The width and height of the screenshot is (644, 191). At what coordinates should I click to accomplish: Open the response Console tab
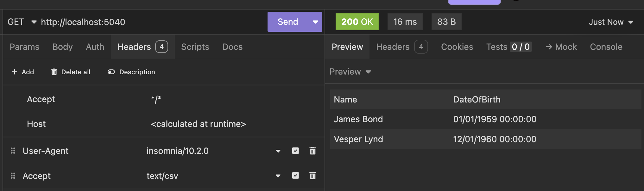pos(606,47)
